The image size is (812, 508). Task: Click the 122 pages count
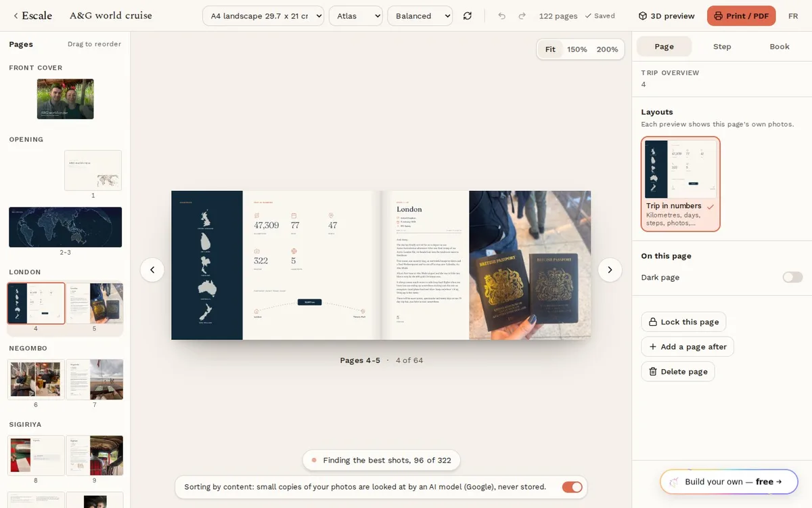coord(558,16)
